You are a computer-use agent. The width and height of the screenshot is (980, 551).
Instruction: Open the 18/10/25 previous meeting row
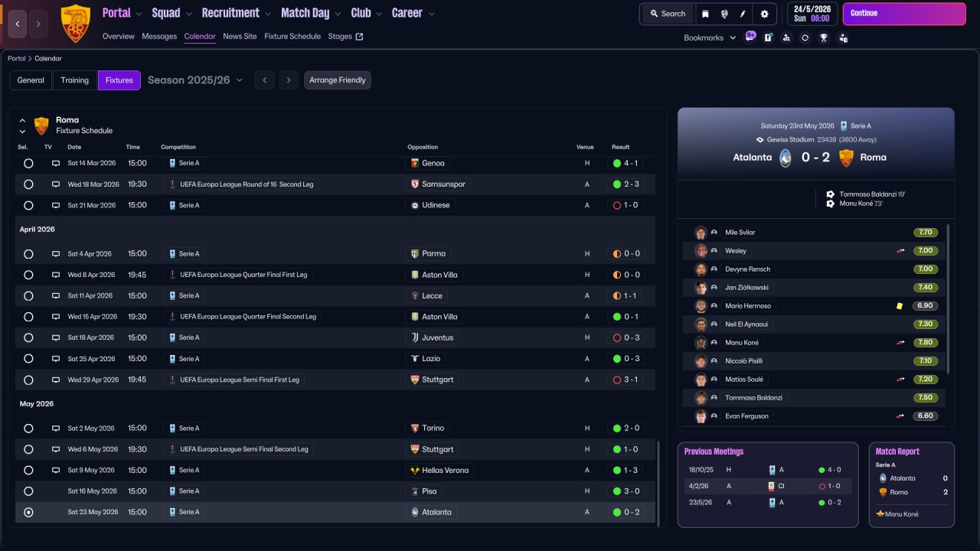pyautogui.click(x=768, y=470)
